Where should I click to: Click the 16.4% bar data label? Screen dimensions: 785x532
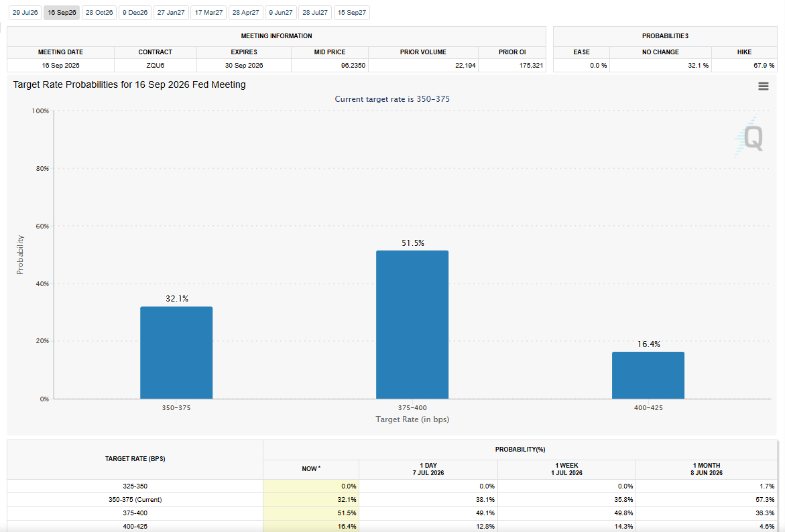pyautogui.click(x=649, y=344)
